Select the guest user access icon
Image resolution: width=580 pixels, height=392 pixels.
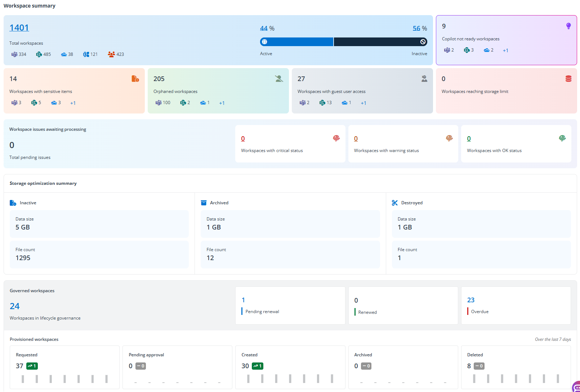pos(424,78)
